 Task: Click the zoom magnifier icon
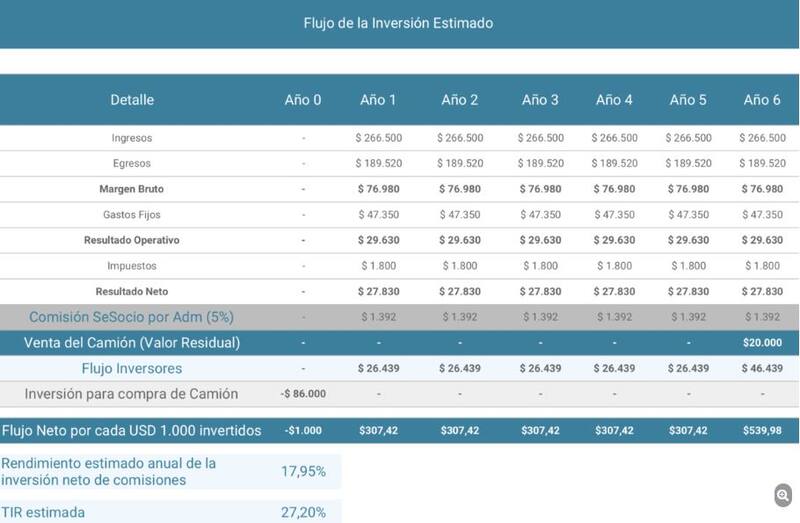(783, 495)
